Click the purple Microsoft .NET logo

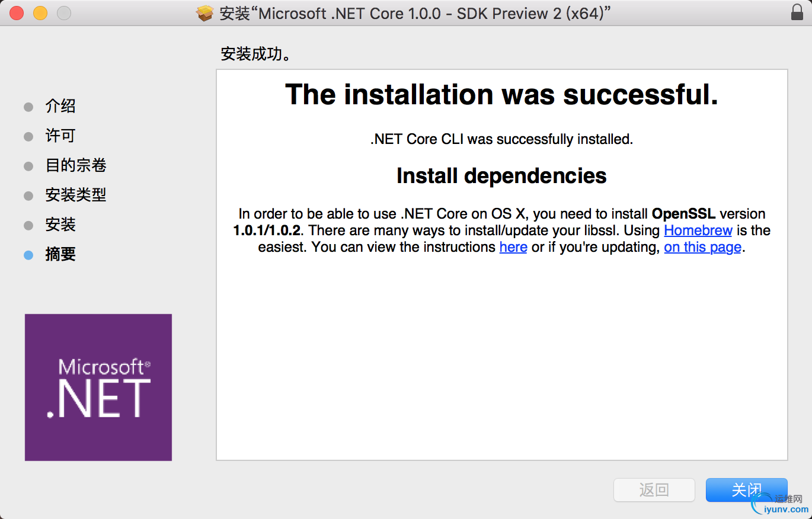[98, 387]
